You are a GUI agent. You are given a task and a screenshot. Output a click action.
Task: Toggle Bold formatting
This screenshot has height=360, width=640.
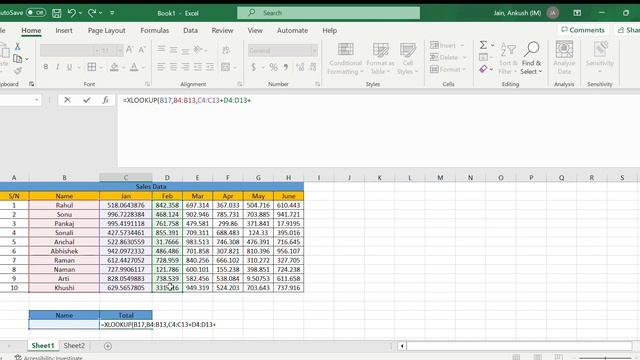46,67
